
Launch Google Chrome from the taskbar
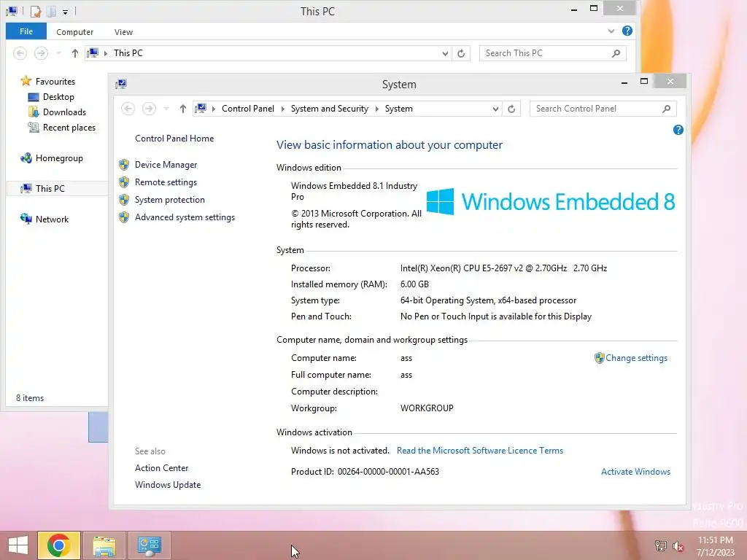tap(58, 545)
